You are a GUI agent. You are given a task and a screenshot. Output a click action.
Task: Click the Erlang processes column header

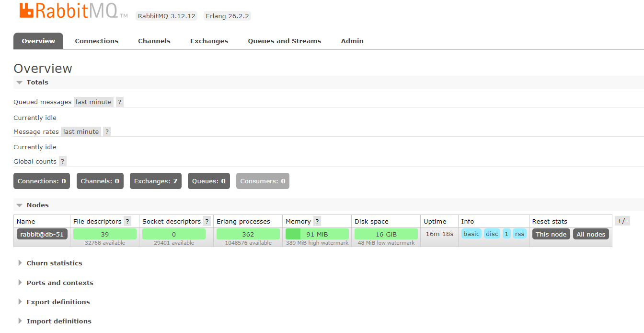coord(243,221)
